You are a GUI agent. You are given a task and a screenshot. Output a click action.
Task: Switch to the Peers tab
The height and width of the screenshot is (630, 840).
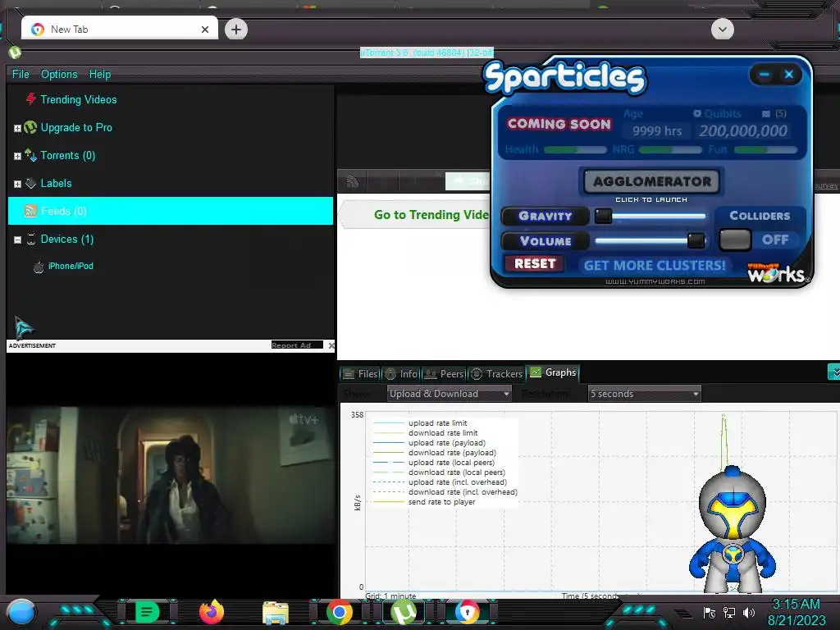pyautogui.click(x=444, y=374)
